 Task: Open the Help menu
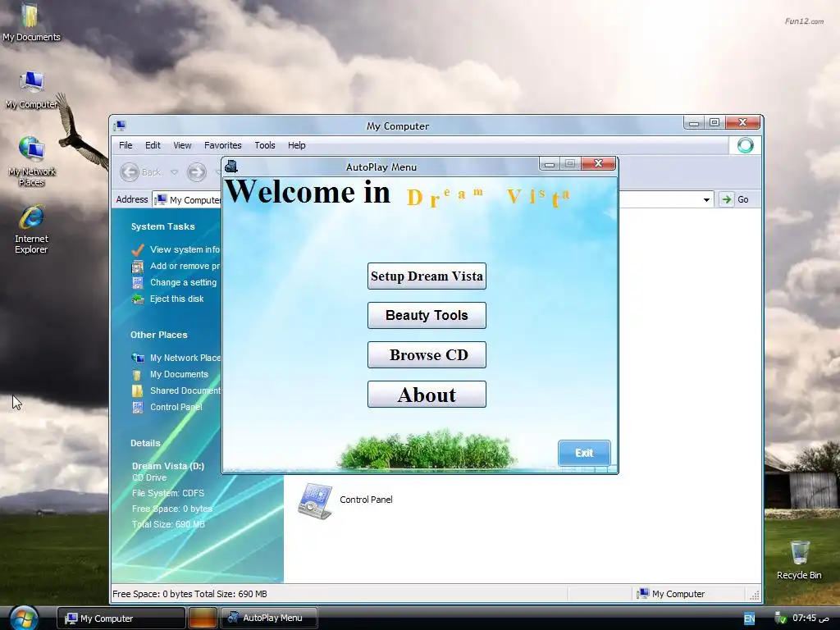[296, 145]
